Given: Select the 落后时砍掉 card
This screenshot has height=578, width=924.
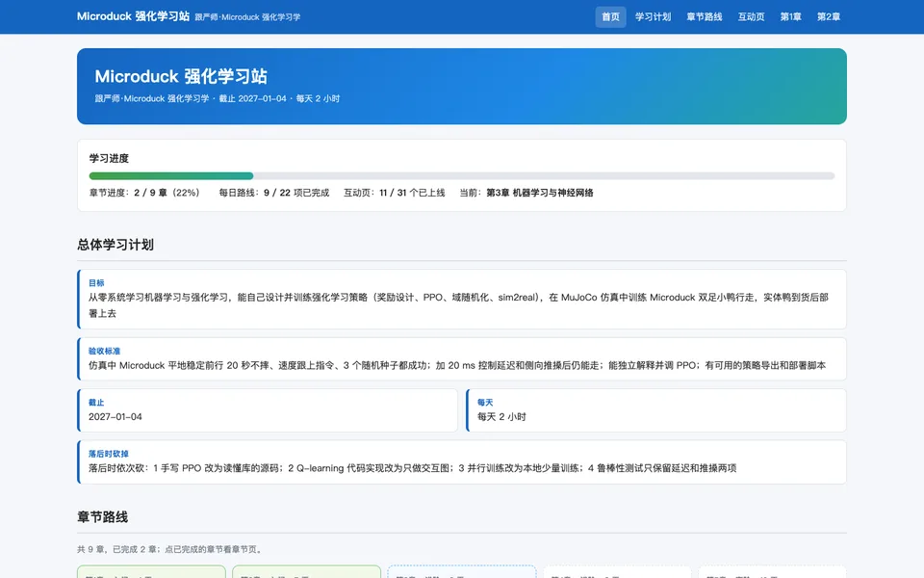Looking at the screenshot, I should 461,461.
